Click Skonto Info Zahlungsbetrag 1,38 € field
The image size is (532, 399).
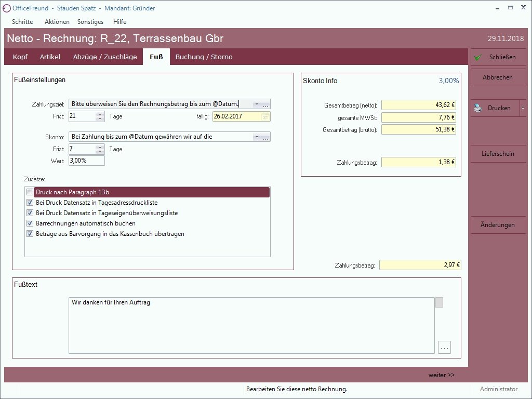pyautogui.click(x=419, y=162)
